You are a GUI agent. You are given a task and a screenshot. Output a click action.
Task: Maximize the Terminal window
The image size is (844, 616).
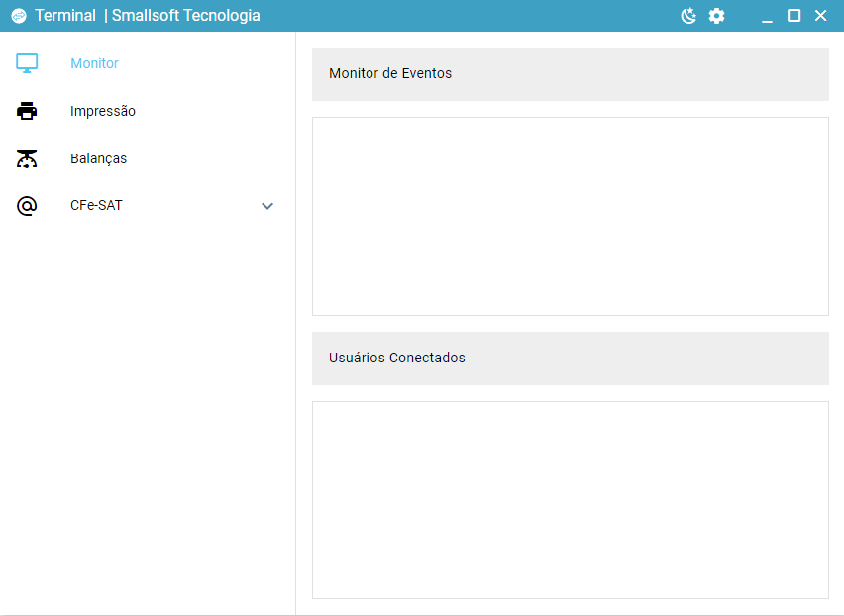pos(793,16)
